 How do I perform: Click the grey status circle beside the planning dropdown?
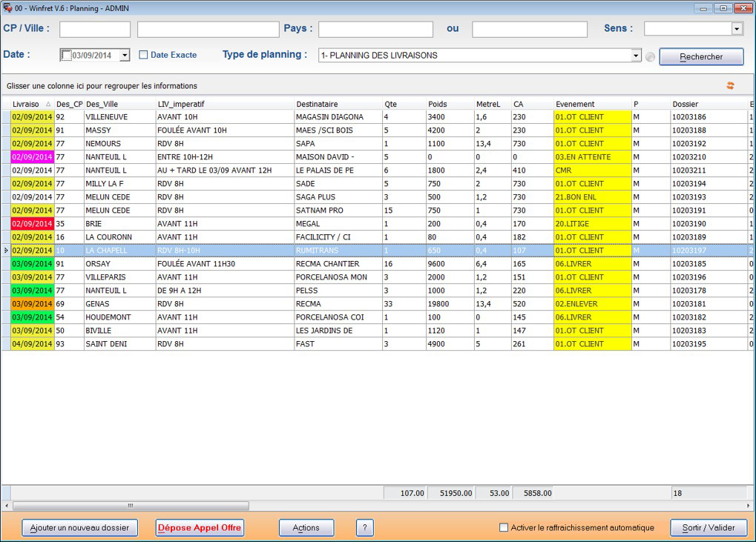(650, 55)
